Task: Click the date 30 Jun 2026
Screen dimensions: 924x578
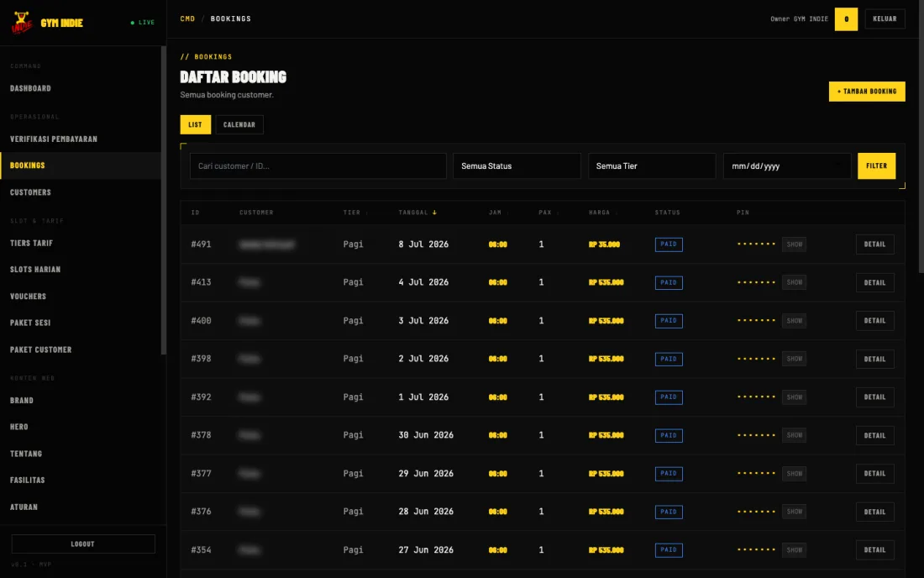Action: [426, 435]
